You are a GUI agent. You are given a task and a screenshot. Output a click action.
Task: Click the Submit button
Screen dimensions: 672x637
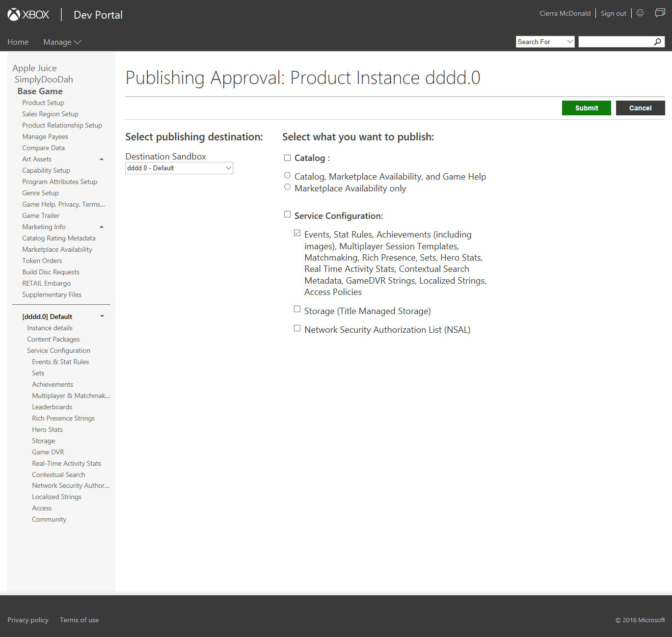(x=587, y=108)
